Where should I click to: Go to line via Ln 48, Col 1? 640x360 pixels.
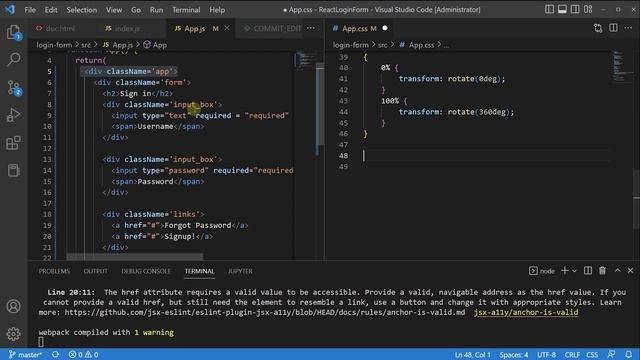472,355
